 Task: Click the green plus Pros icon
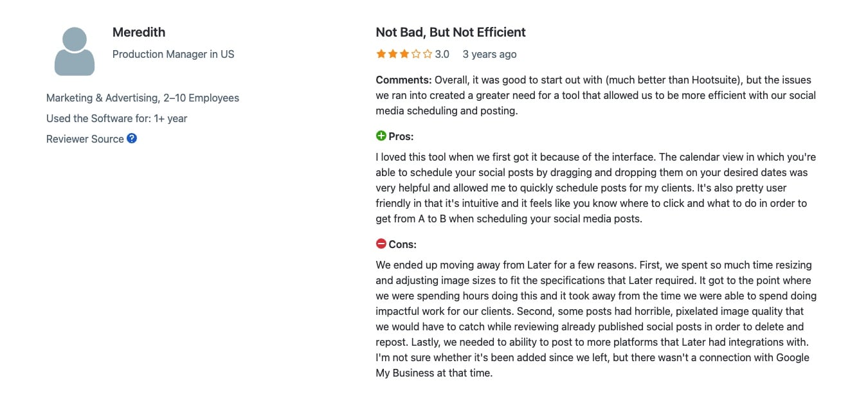click(x=381, y=136)
